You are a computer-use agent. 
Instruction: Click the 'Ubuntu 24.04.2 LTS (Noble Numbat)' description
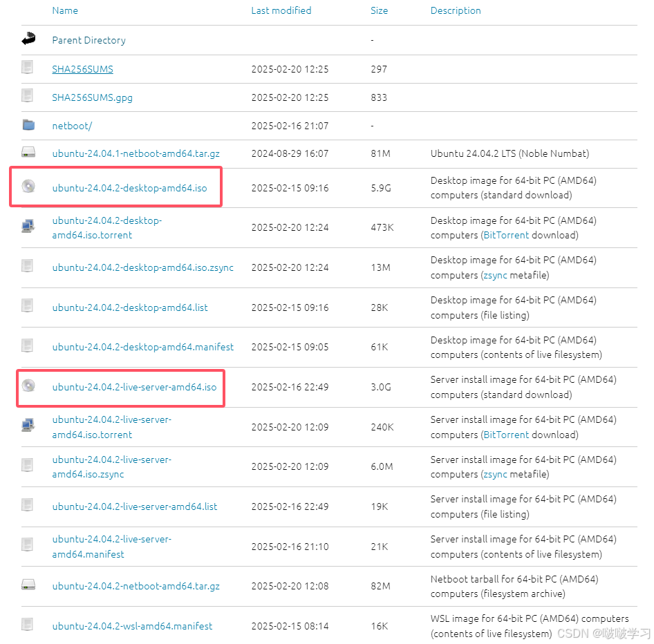point(510,153)
